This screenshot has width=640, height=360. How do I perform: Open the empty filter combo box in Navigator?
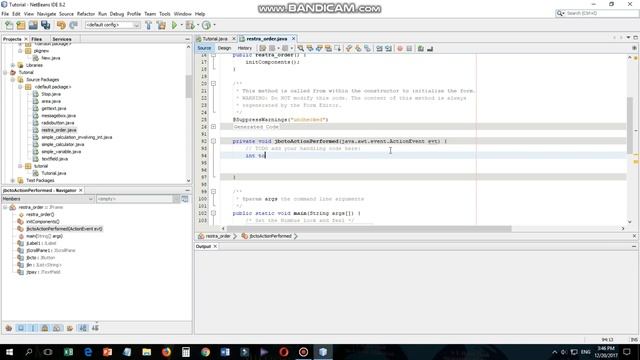(x=138, y=199)
